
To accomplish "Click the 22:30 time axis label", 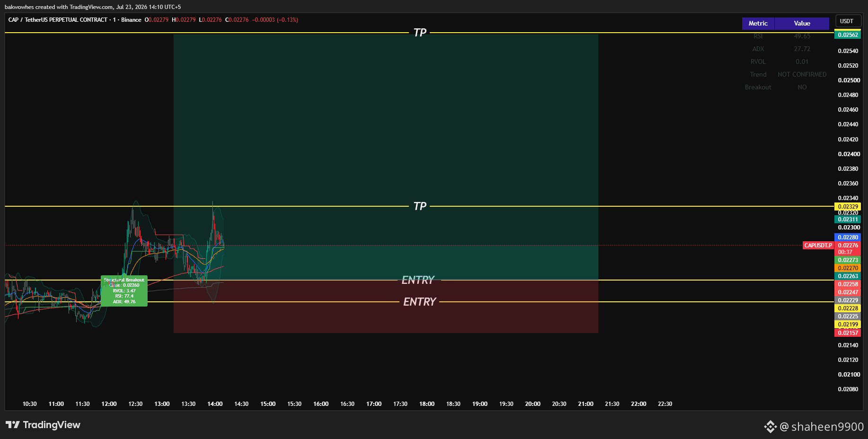I will tap(665, 404).
